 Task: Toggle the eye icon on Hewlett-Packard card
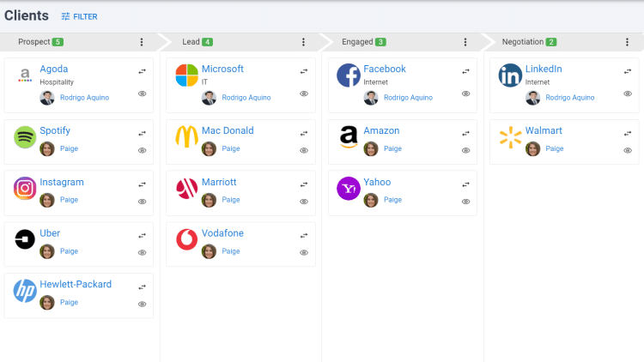142,305
